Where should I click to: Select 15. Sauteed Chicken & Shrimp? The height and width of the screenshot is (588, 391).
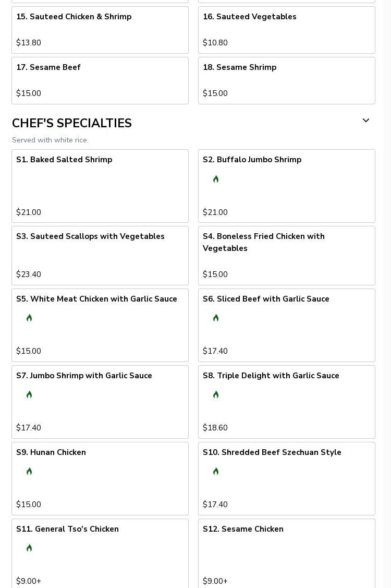tap(100, 30)
